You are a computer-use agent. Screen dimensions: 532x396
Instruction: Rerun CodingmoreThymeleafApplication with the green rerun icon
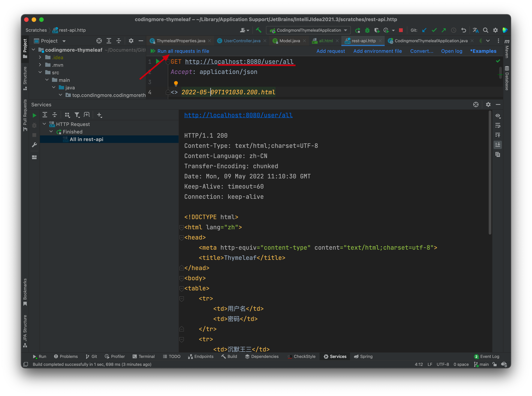358,30
